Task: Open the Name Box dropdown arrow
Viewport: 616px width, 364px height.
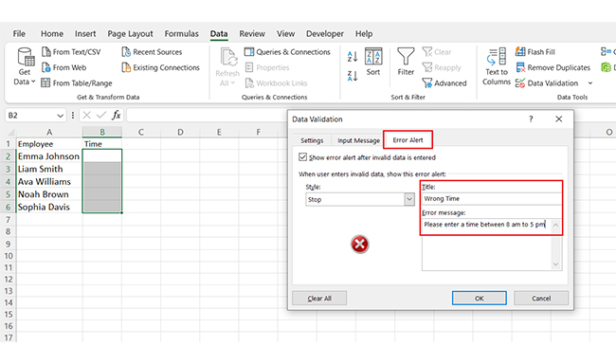Action: click(x=60, y=116)
